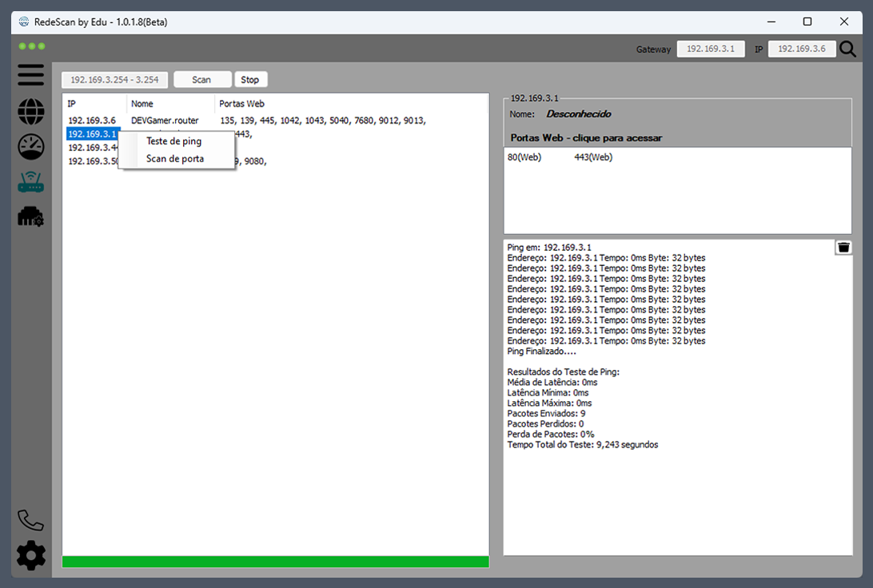Click the phone contact icon
The width and height of the screenshot is (873, 588).
pos(31,520)
